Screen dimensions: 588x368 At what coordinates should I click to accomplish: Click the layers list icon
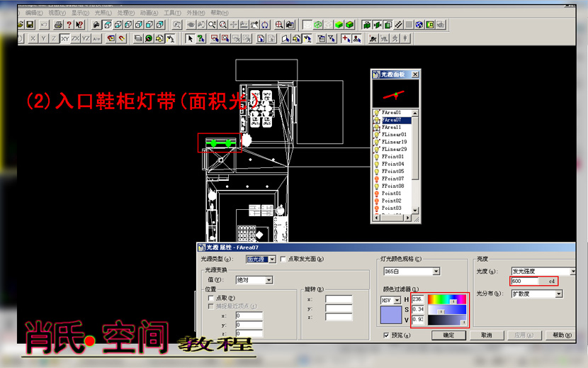coord(138,38)
